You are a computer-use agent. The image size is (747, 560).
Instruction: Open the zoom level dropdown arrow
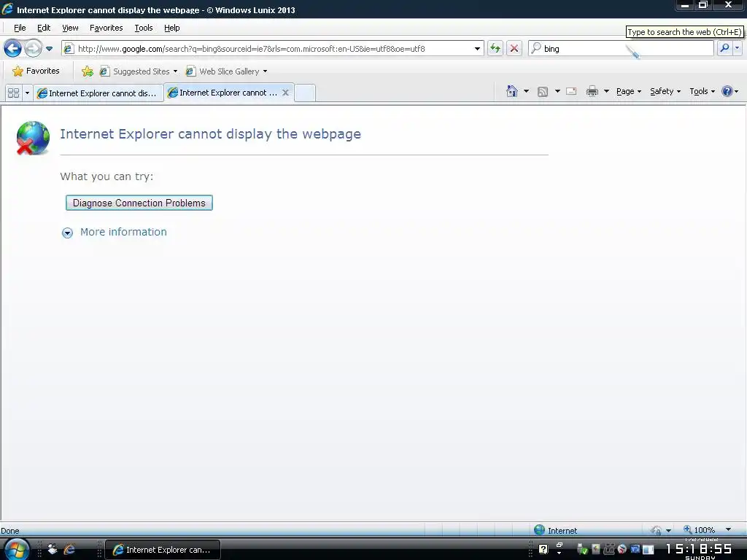(728, 529)
